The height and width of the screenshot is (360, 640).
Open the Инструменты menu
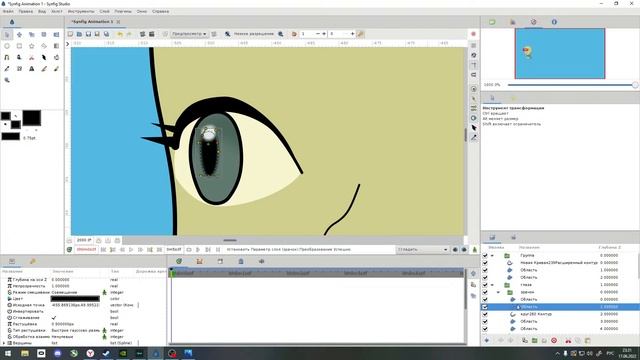(81, 11)
